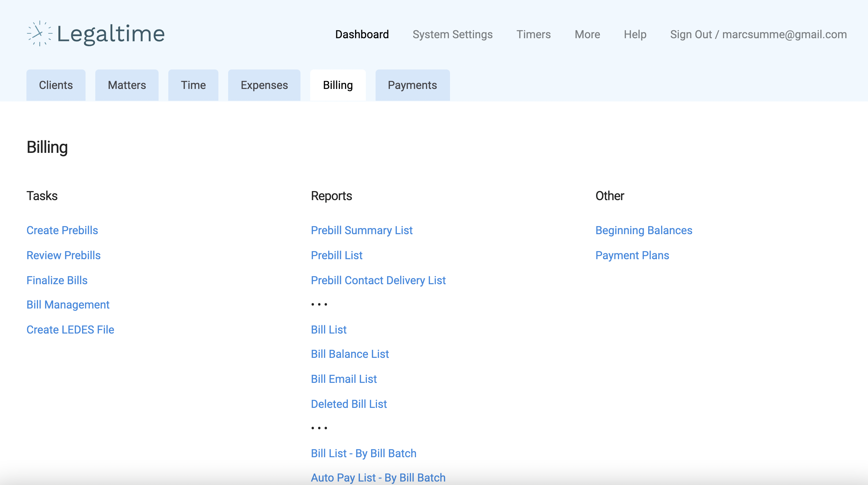Open the Bill Balance List report
The image size is (868, 485).
(350, 354)
